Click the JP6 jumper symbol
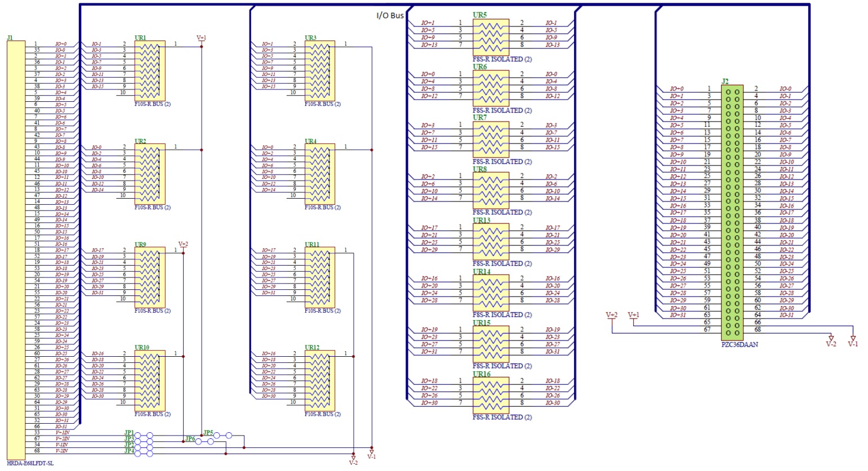The width and height of the screenshot is (868, 471). [x=204, y=442]
